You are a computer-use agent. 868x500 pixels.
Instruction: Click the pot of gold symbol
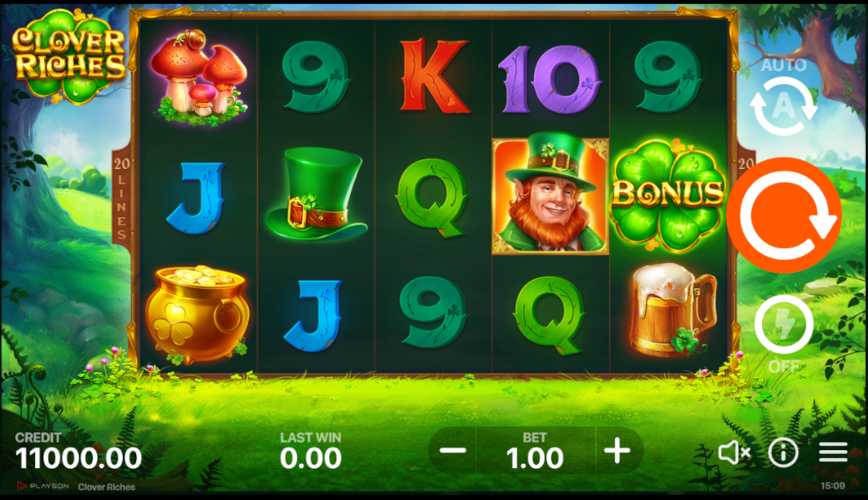197,314
